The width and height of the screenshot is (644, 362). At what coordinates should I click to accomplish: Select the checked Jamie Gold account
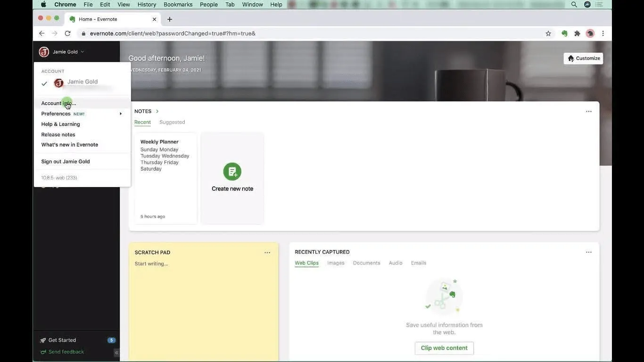click(x=83, y=83)
